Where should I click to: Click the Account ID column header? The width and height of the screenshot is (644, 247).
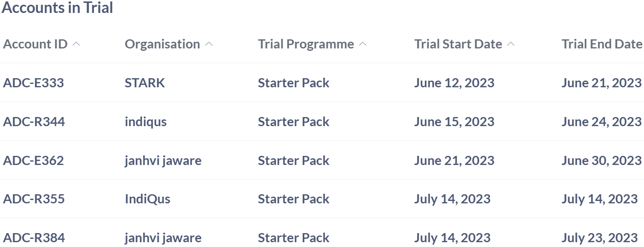[x=35, y=44]
